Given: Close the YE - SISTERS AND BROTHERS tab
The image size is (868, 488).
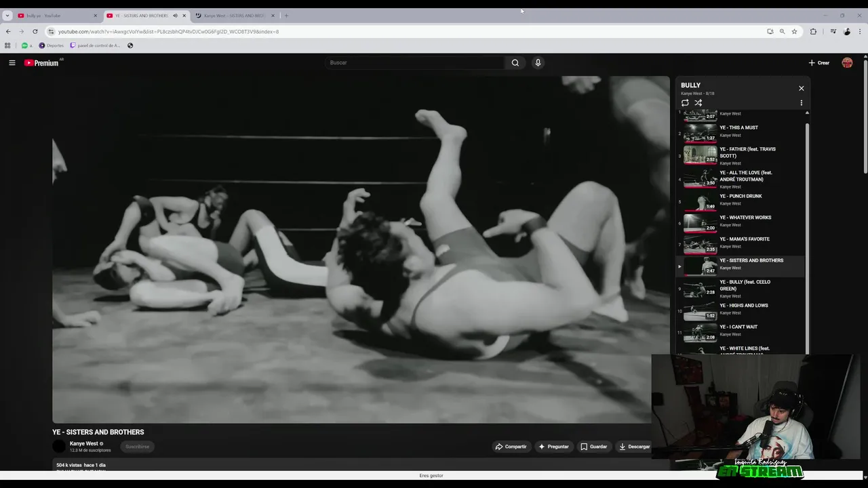Looking at the screenshot, I should (184, 16).
